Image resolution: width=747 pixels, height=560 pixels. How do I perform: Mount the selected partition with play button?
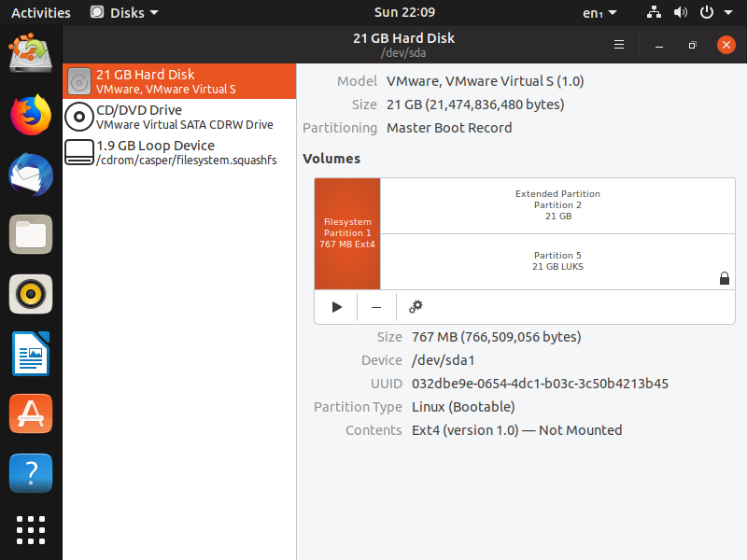tap(337, 306)
